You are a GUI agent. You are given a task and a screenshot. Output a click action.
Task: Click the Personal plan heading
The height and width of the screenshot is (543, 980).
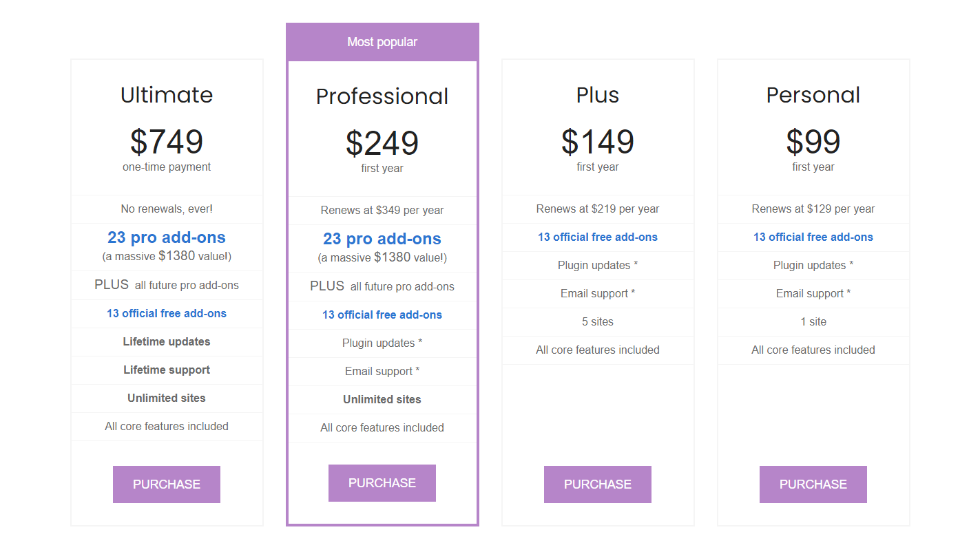813,95
